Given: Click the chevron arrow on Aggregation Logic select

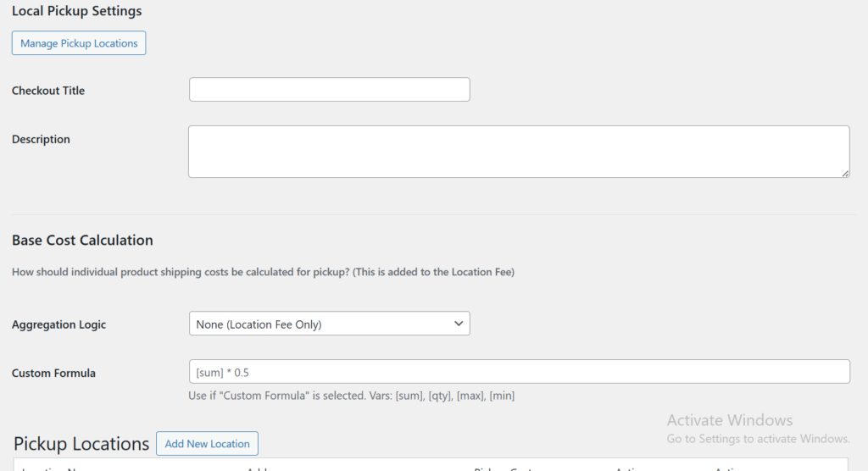Looking at the screenshot, I should [459, 324].
